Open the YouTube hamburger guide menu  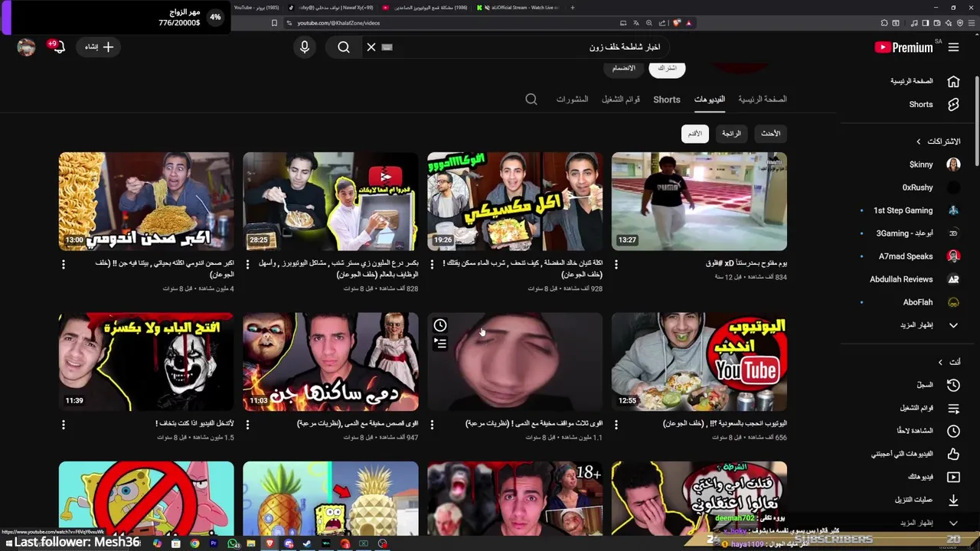tap(953, 47)
